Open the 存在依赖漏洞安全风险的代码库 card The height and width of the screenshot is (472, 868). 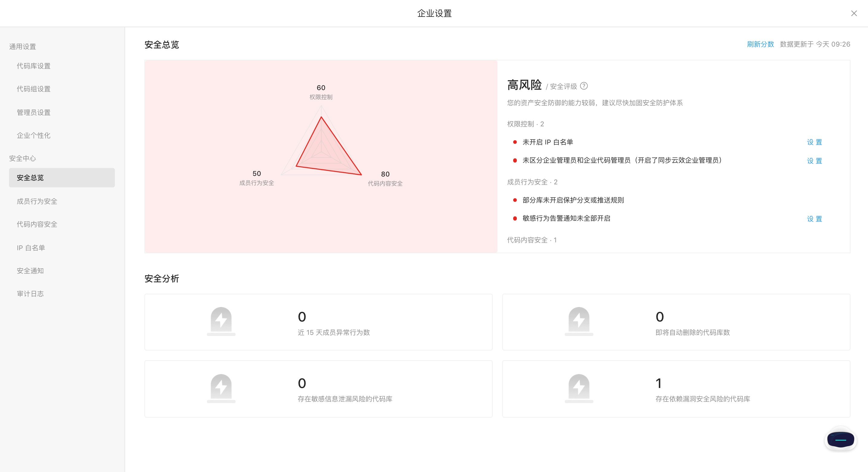[676, 389]
